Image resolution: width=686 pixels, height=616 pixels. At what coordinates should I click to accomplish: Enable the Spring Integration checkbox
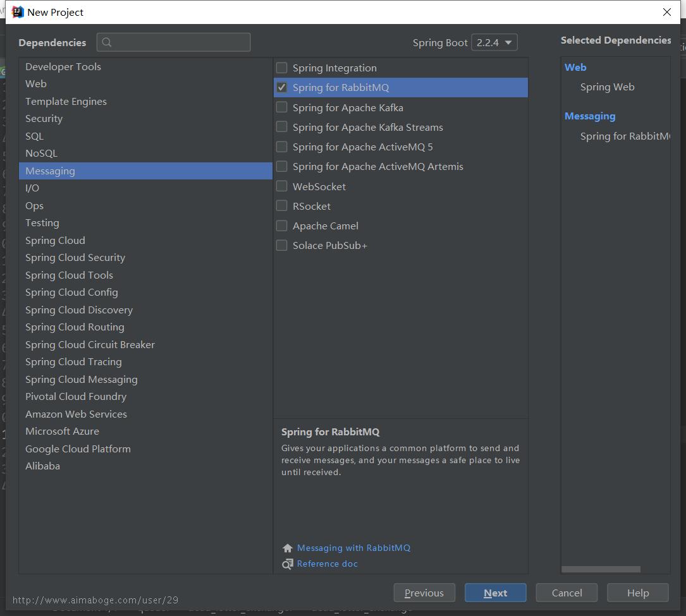point(282,68)
